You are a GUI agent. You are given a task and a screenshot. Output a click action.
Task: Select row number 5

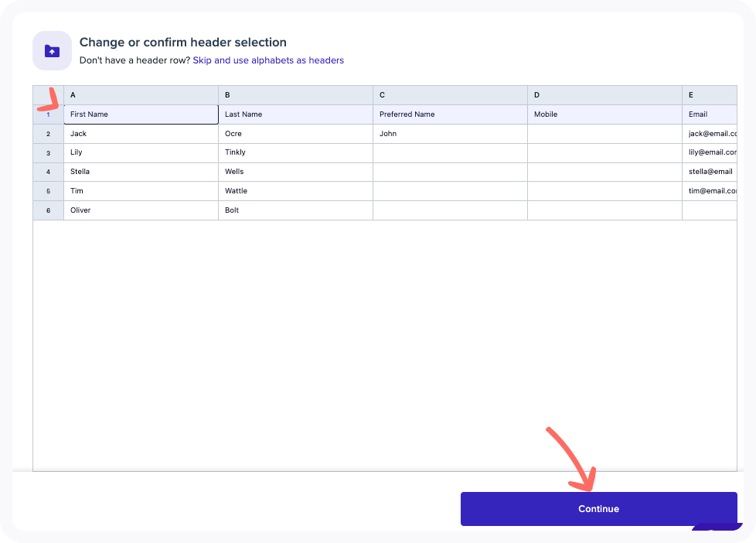tap(47, 190)
